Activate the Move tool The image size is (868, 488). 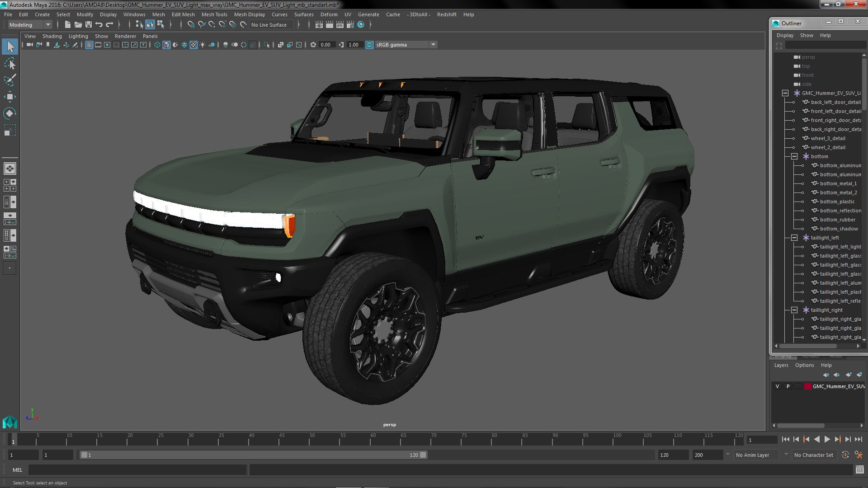coord(10,97)
